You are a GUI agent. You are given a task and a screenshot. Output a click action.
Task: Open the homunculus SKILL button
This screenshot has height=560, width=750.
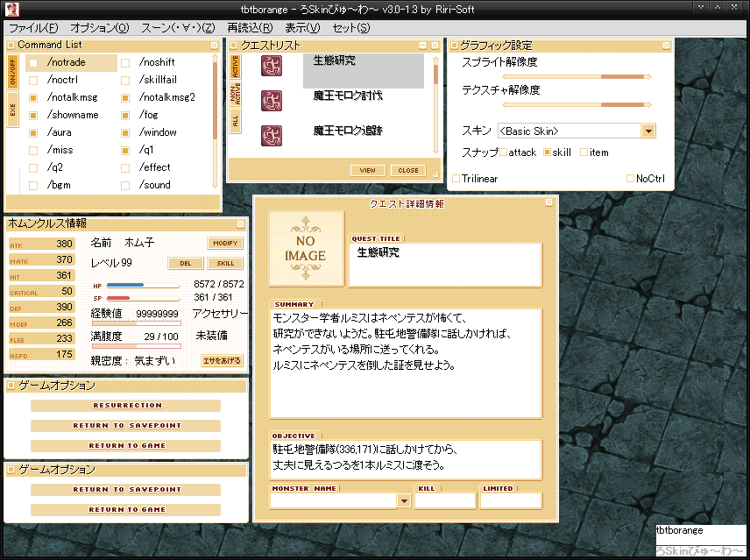(225, 263)
